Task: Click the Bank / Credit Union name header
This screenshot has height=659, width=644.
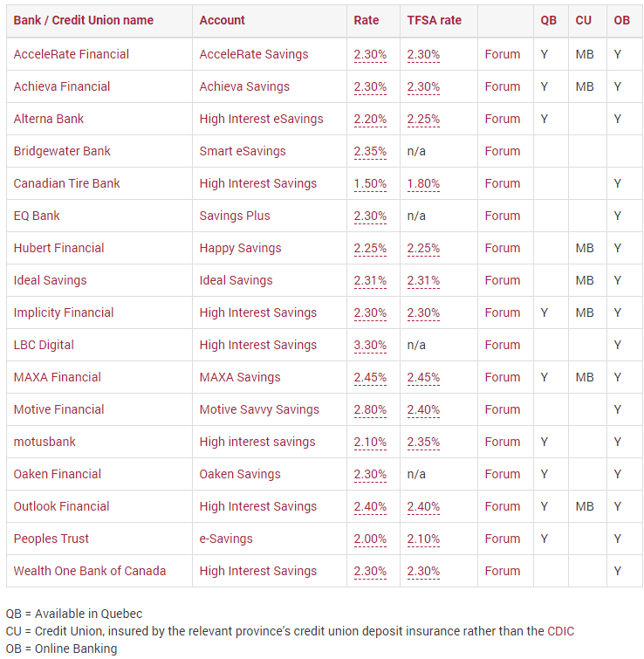Action: (x=83, y=20)
